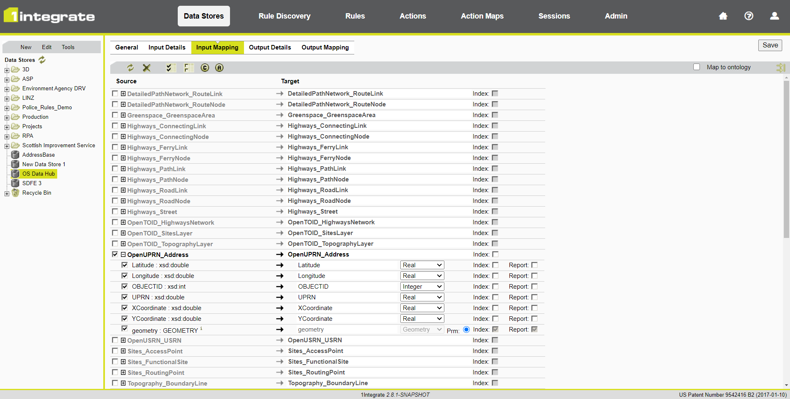Expand the Police_Rules_Demo folder
This screenshot has width=790, height=399.
tap(7, 108)
